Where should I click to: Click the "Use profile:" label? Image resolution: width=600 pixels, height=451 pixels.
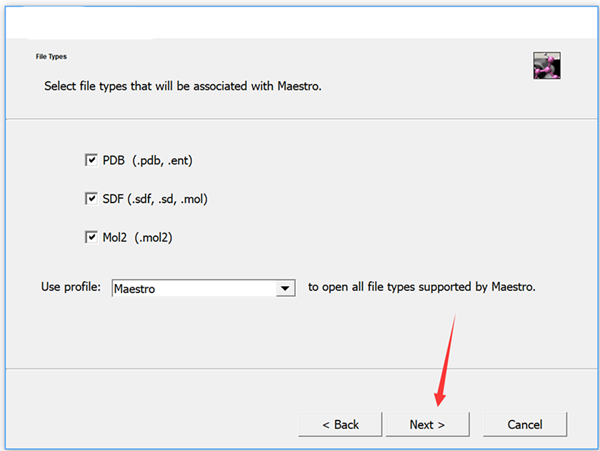[x=72, y=288]
